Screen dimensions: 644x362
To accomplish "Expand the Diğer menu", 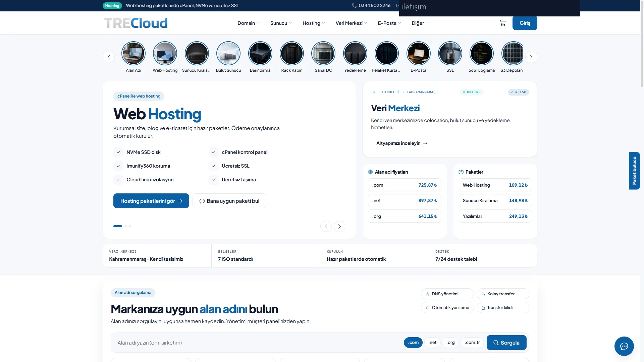I will (x=420, y=23).
